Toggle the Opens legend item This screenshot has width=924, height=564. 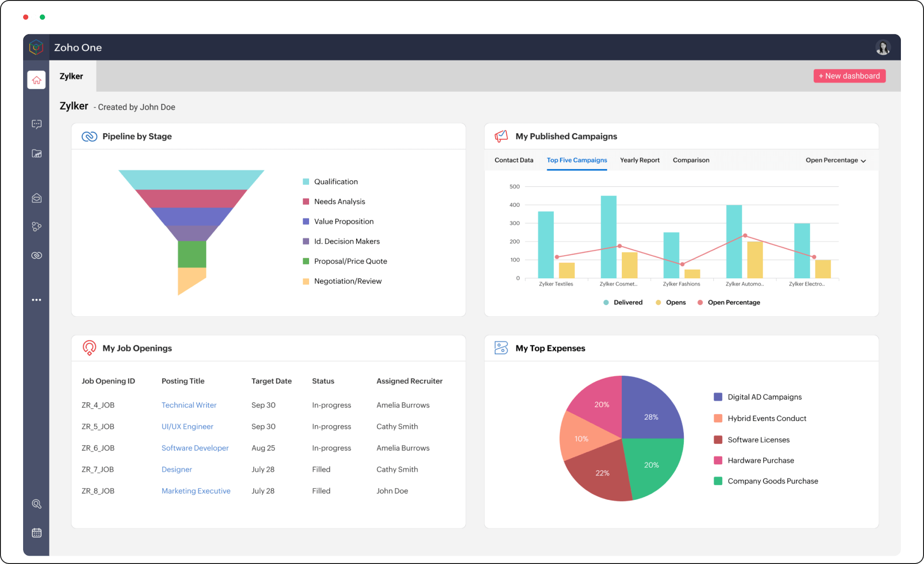tap(670, 302)
